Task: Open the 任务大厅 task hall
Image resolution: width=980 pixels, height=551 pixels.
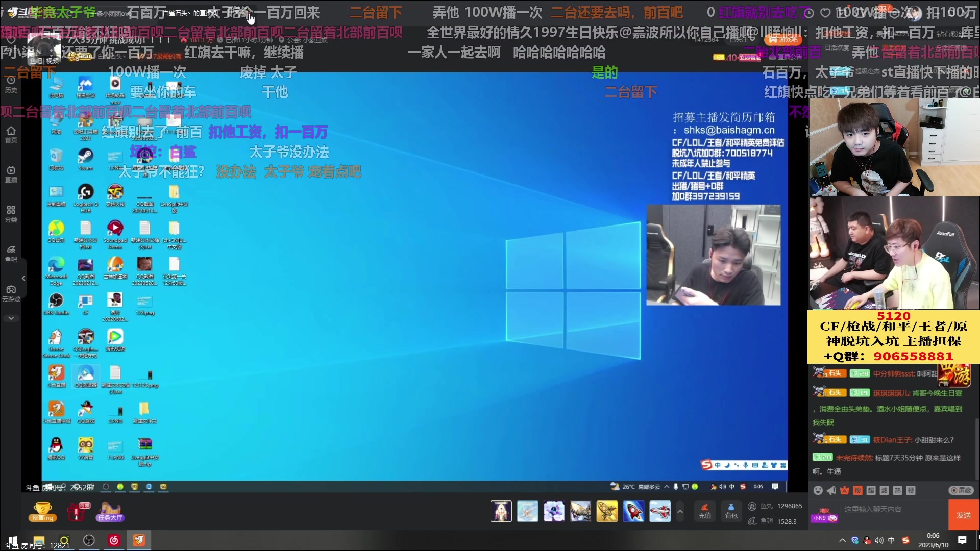Action: (110, 511)
